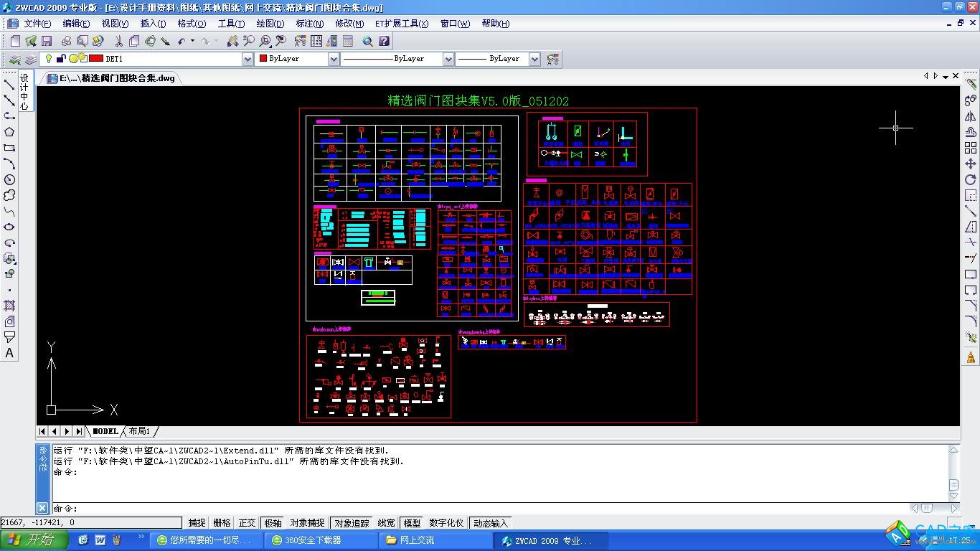The image size is (980, 551).
Task: Switch to the 布局1 layout tab
Action: (x=140, y=431)
